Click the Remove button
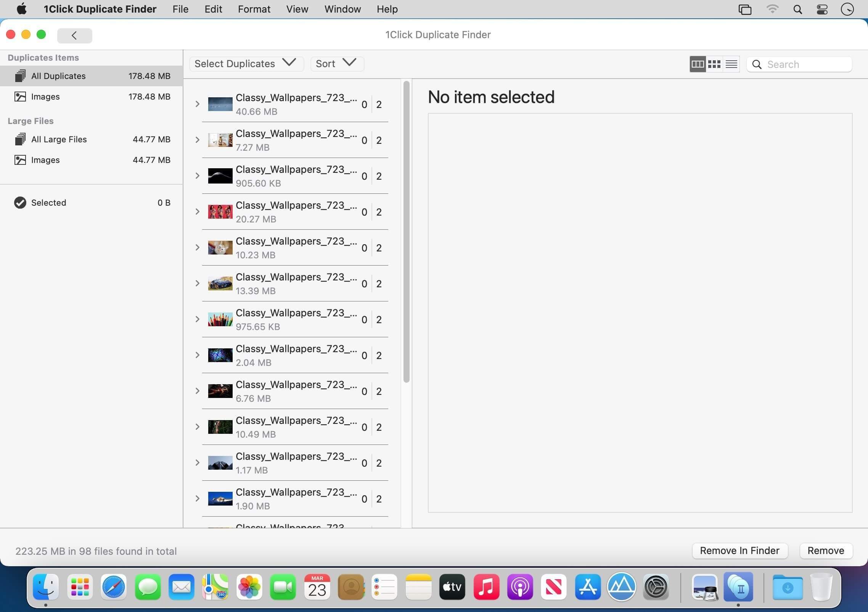This screenshot has height=612, width=868. (826, 551)
